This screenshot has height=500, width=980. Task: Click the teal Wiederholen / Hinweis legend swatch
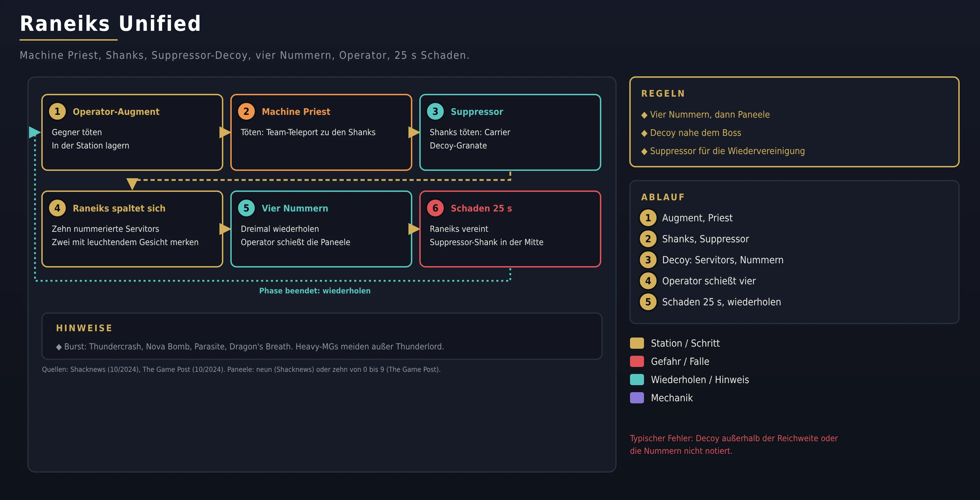[637, 380]
